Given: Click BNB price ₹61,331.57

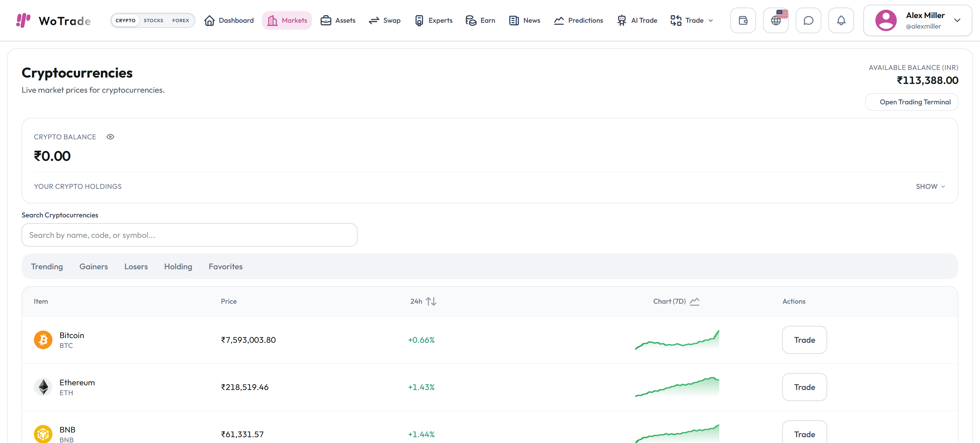Looking at the screenshot, I should pyautogui.click(x=242, y=434).
